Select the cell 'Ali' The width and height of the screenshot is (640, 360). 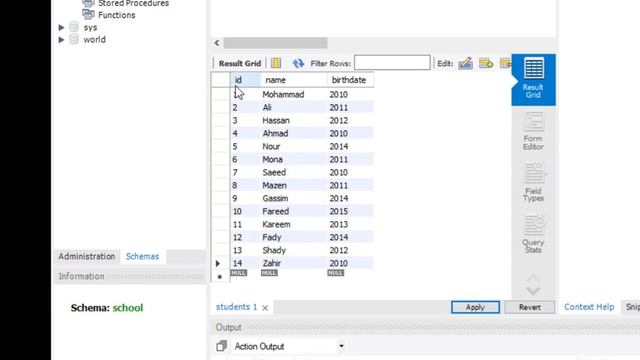(293, 107)
